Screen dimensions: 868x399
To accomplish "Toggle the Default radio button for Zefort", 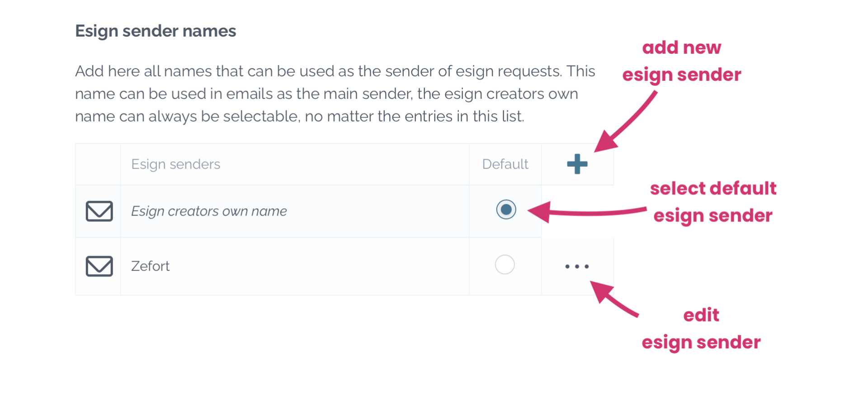I will pos(505,265).
